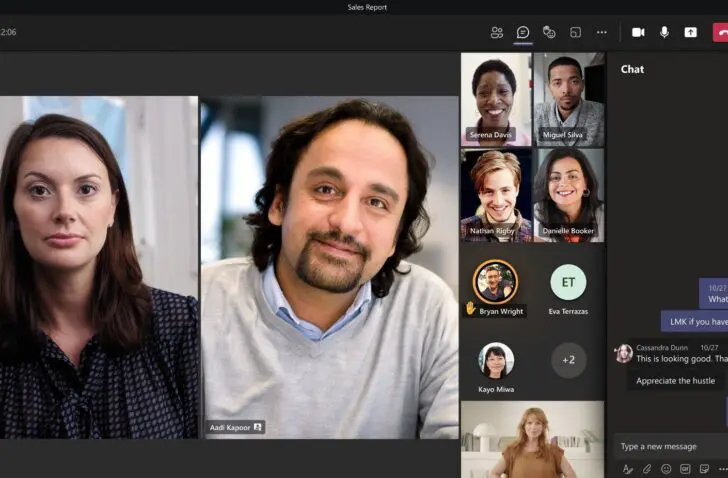The width and height of the screenshot is (728, 478).
Task: Attach a file with the paperclip icon
Action: (x=647, y=469)
